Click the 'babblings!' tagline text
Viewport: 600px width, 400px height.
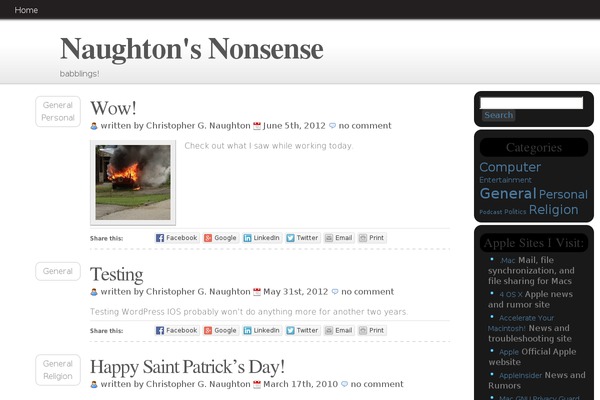click(79, 74)
